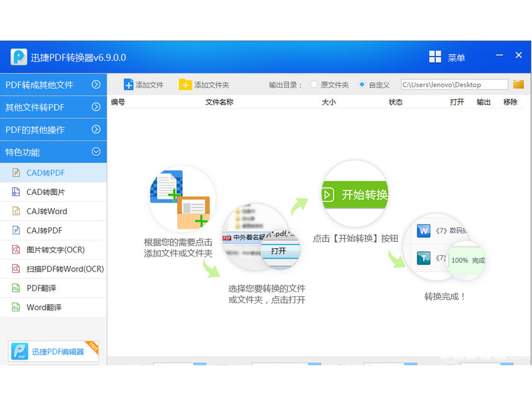Open the 菜单 menu text
The image size is (532, 407).
click(x=456, y=58)
